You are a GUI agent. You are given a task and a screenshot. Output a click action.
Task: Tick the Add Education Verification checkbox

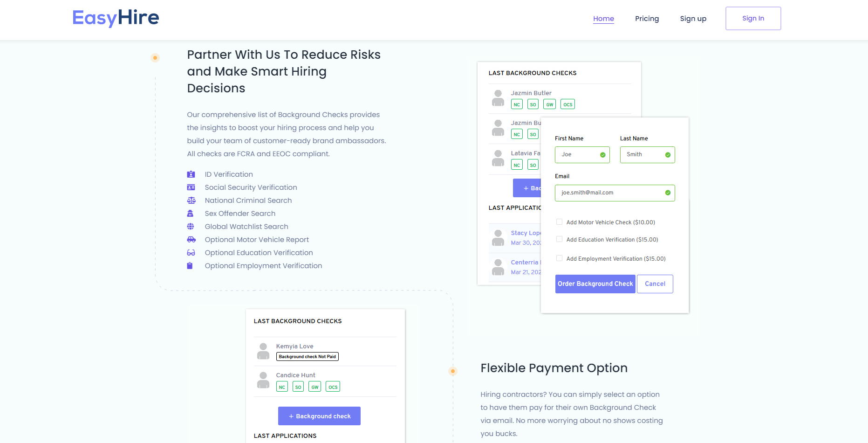pyautogui.click(x=559, y=239)
